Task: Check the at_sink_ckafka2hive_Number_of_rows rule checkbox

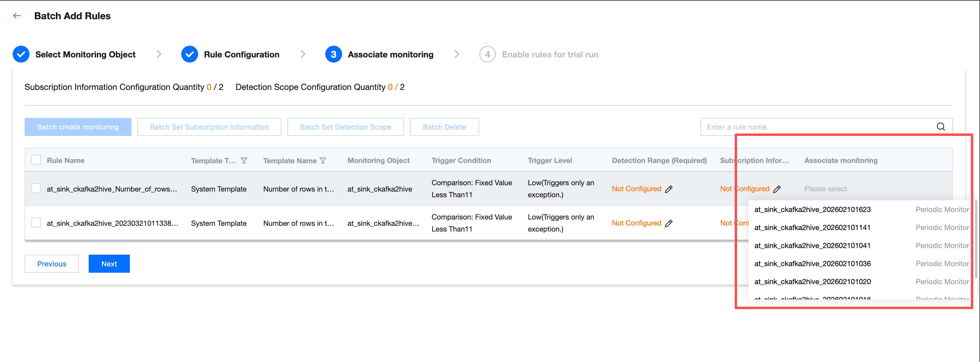Action: click(x=36, y=189)
